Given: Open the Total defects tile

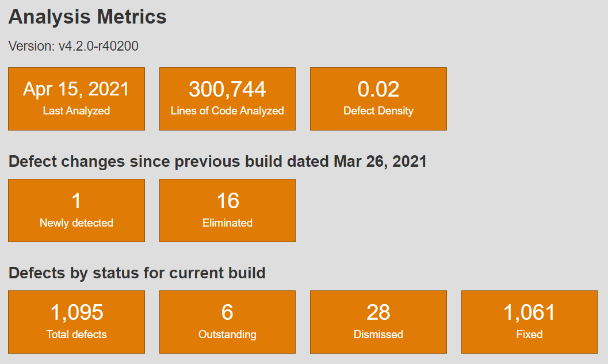Looking at the screenshot, I should point(76,321).
